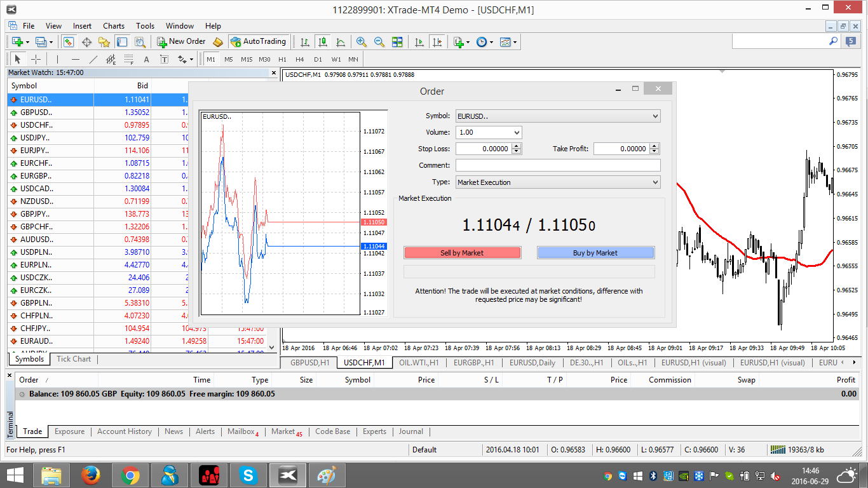Open the Data Window icon
Image resolution: width=868 pixels, height=488 pixels.
pyautogui.click(x=86, y=42)
